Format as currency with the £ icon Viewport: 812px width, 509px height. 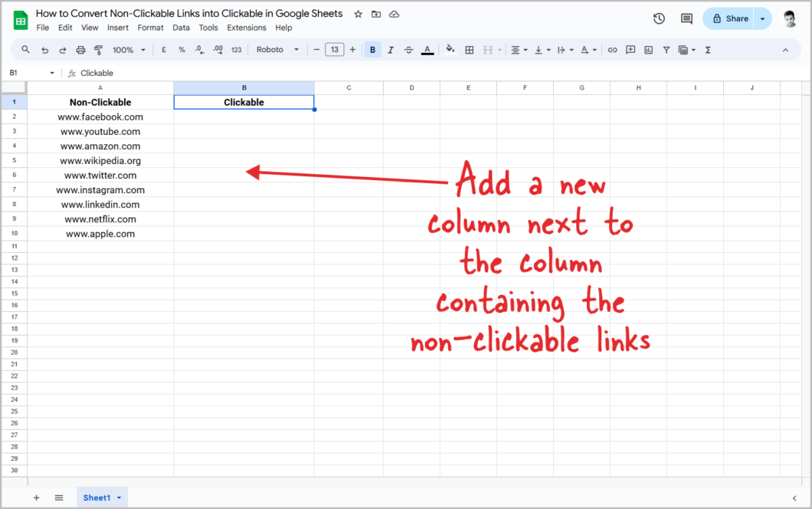pos(164,50)
